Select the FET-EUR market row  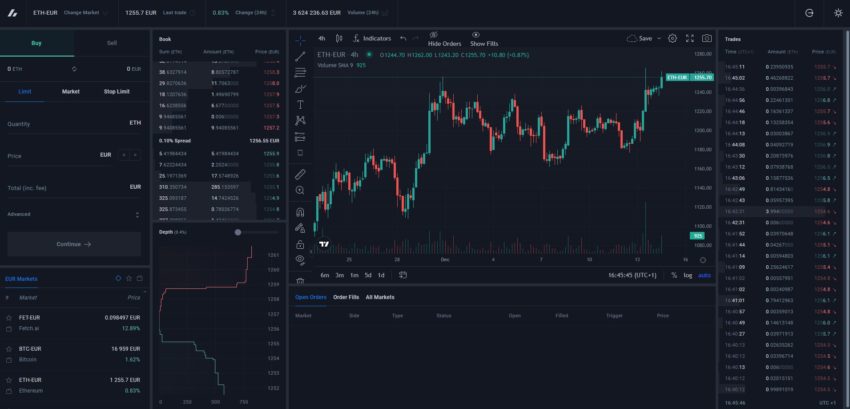tap(74, 323)
